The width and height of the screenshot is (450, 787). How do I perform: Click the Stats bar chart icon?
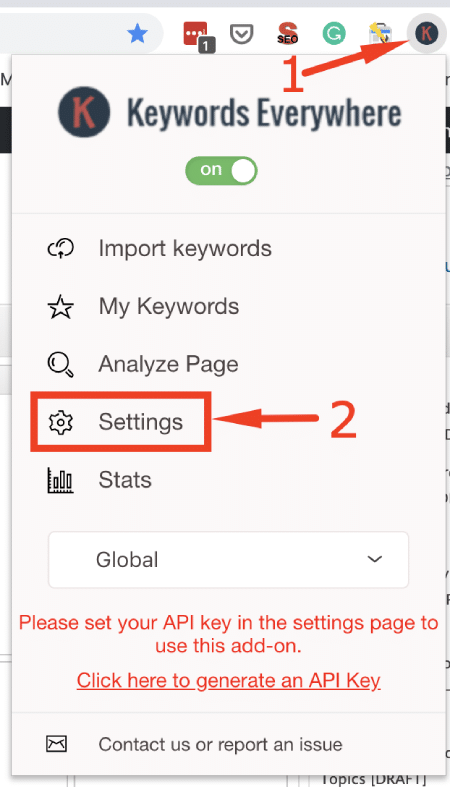[x=61, y=480]
